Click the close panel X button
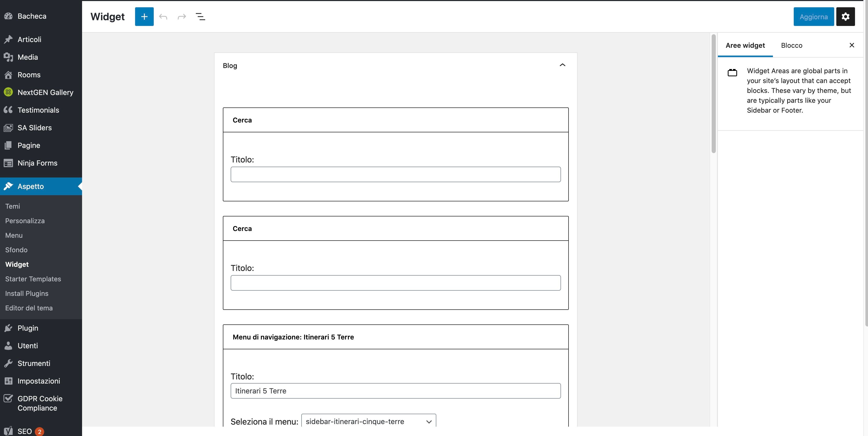 point(851,45)
